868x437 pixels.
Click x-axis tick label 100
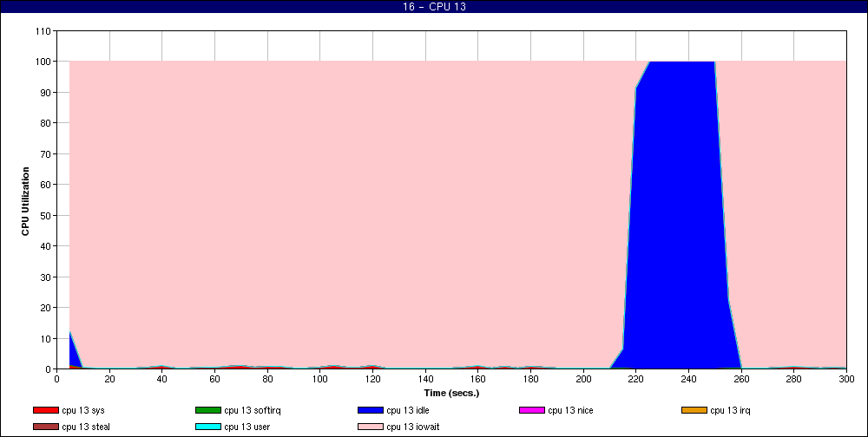[320, 379]
